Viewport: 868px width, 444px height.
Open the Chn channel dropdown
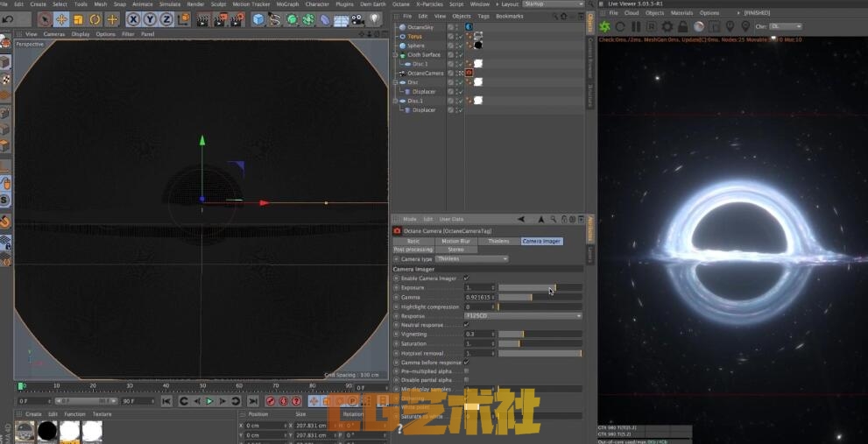(786, 26)
